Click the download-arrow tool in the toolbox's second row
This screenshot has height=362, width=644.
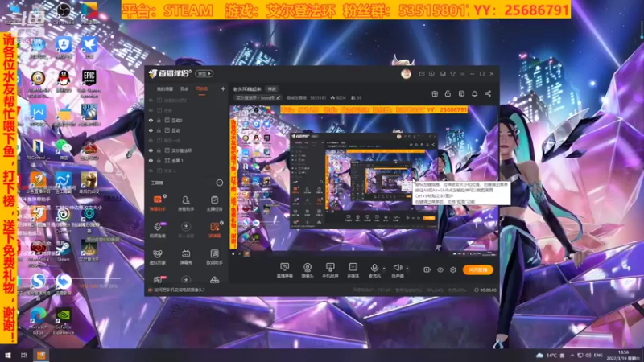pos(186,229)
